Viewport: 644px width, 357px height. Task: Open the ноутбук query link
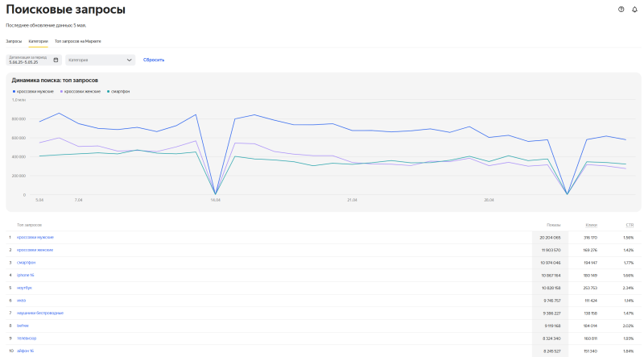click(24, 288)
